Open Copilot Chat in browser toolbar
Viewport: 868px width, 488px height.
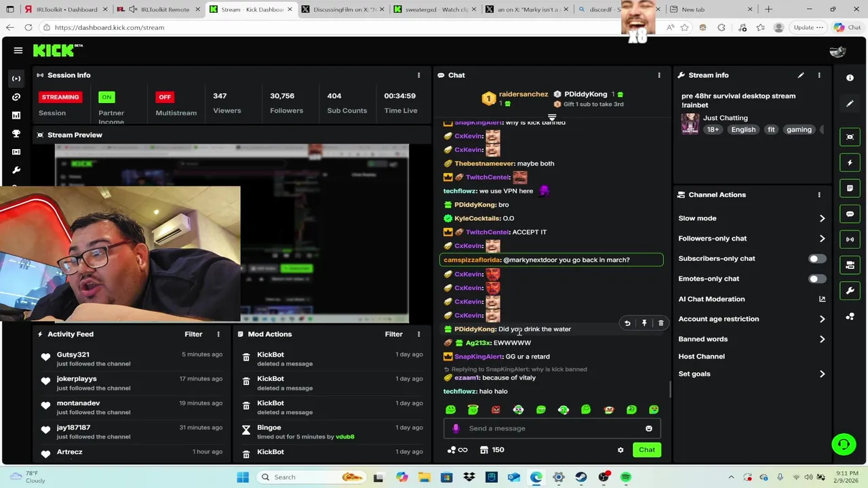tap(847, 28)
